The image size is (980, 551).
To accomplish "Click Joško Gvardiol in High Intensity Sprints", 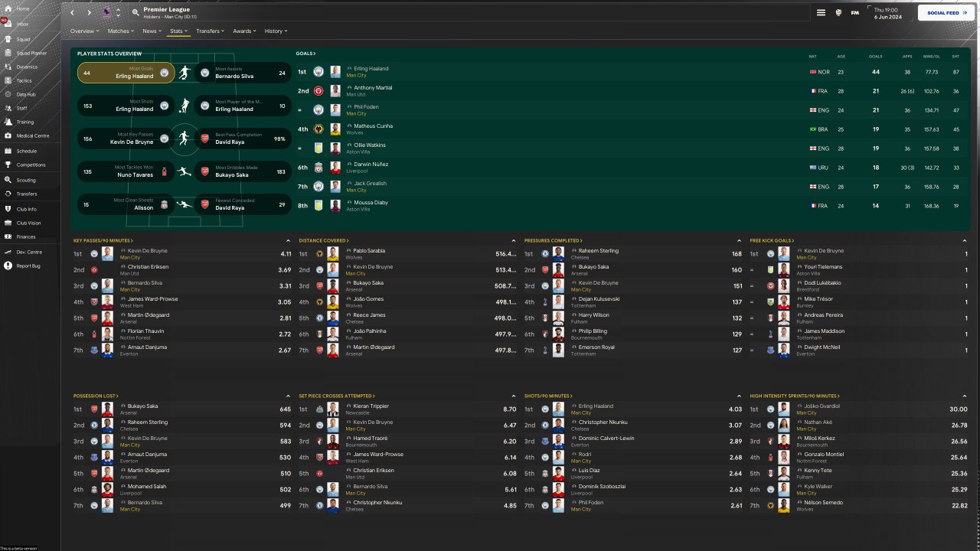I will pyautogui.click(x=821, y=406).
